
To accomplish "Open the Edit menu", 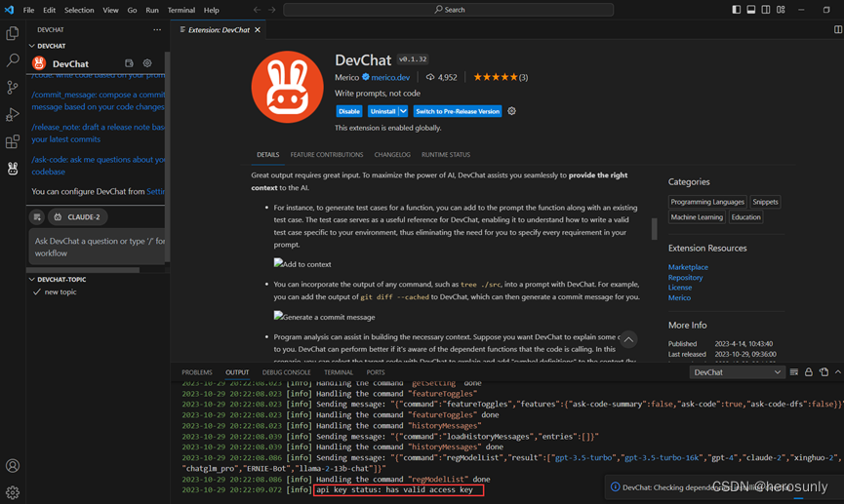I will (x=49, y=10).
